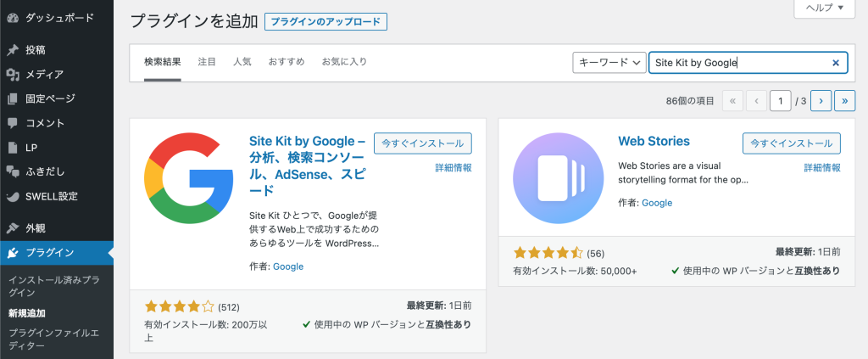This screenshot has height=359, width=868.
Task: Click the 外観 paintbrush icon
Action: pos(14,227)
